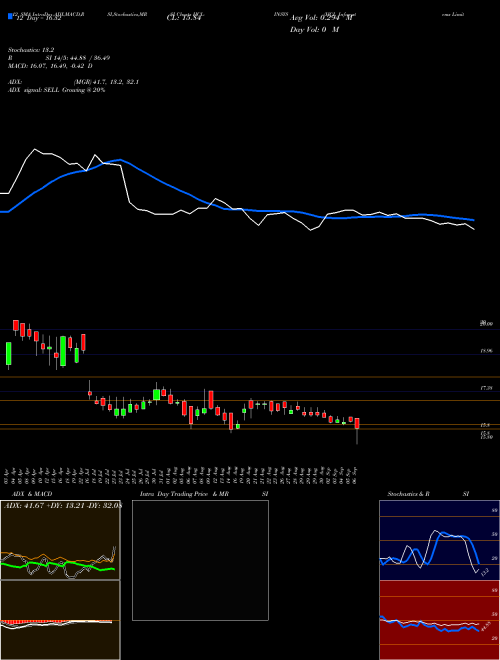The image size is (500, 660).
Task: Click the 'Stochastics & RSI' panel title
Action: click(x=428, y=494)
